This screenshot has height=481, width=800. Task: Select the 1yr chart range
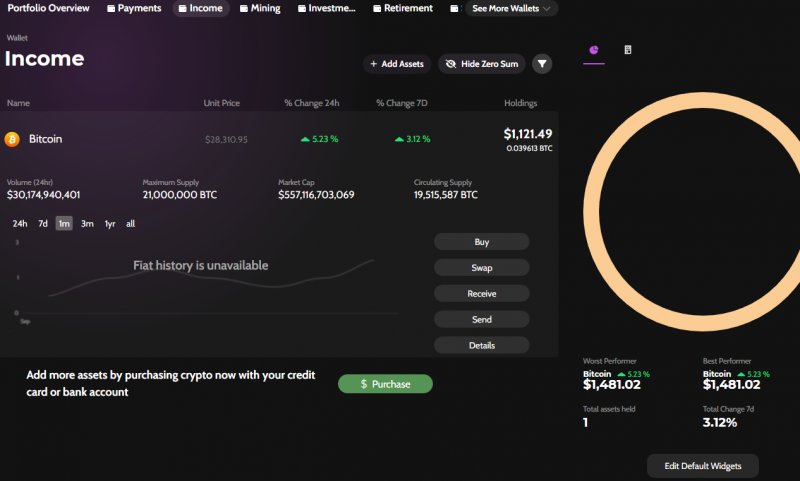109,223
